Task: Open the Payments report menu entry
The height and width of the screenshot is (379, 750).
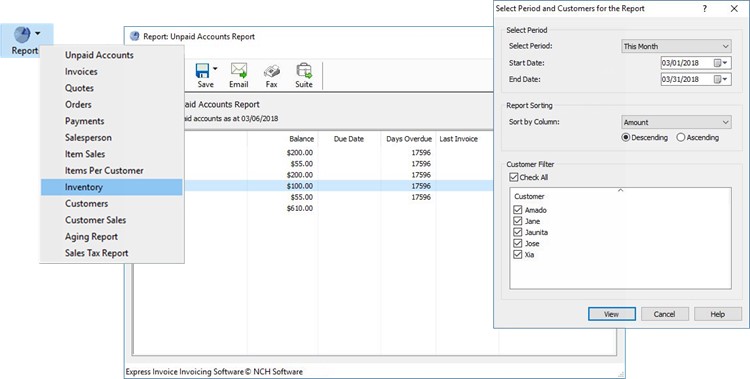Action: [111, 121]
